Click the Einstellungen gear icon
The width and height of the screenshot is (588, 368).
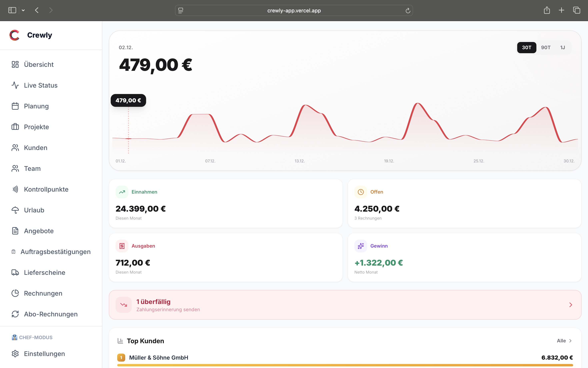(x=15, y=354)
